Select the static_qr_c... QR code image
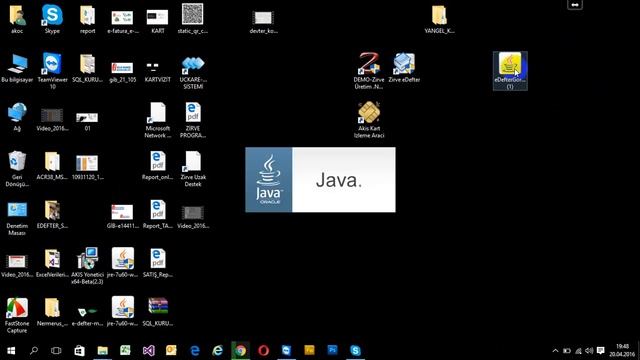The width and height of the screenshot is (640, 360). pyautogui.click(x=193, y=19)
